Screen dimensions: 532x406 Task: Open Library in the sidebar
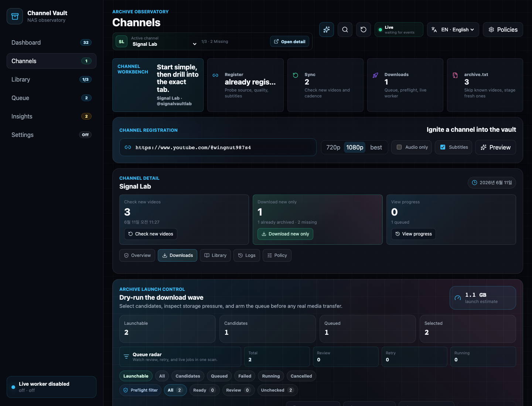tap(51, 79)
